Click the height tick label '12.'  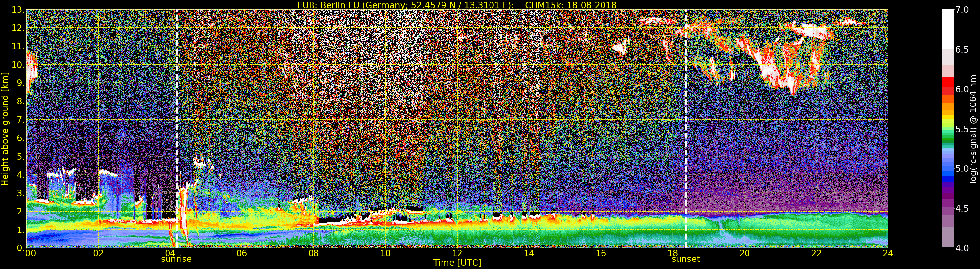[18, 28]
